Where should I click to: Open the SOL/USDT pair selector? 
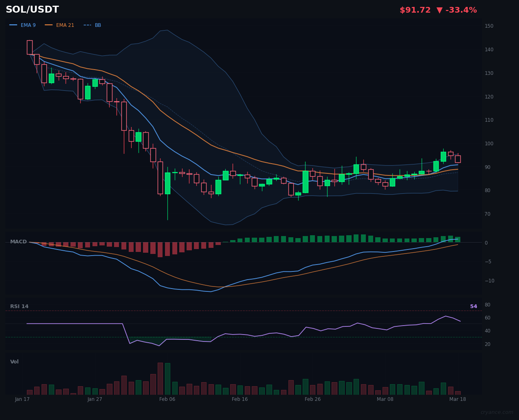[32, 9]
